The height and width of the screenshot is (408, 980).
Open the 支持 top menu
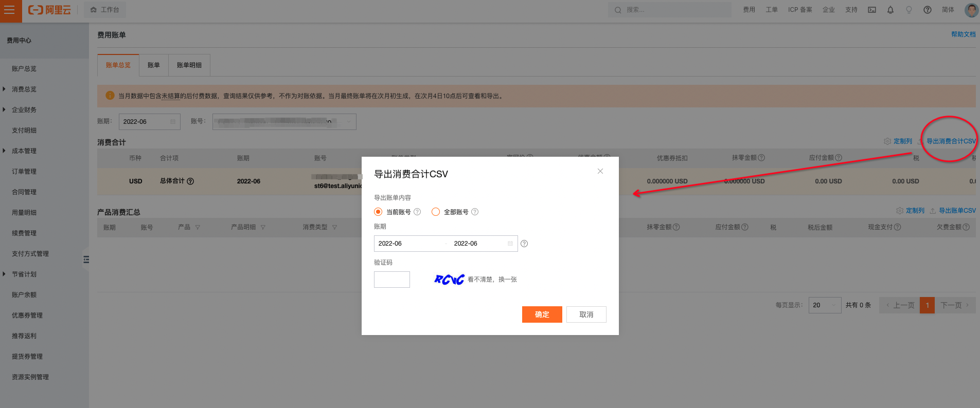click(851, 10)
